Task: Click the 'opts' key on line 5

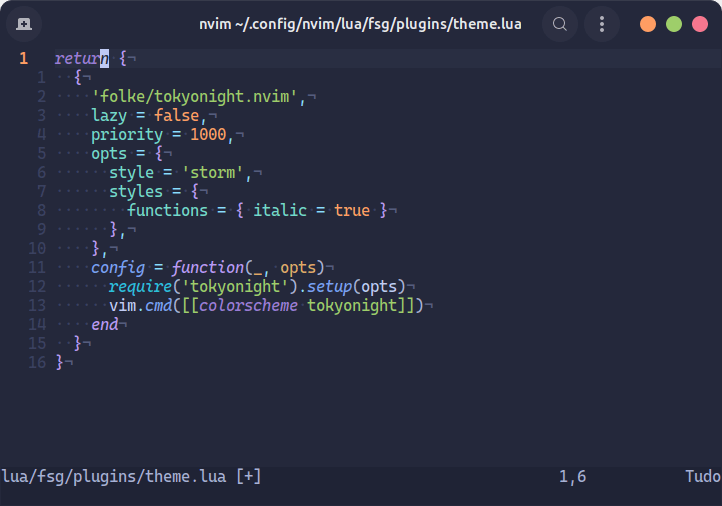Action: pos(109,154)
